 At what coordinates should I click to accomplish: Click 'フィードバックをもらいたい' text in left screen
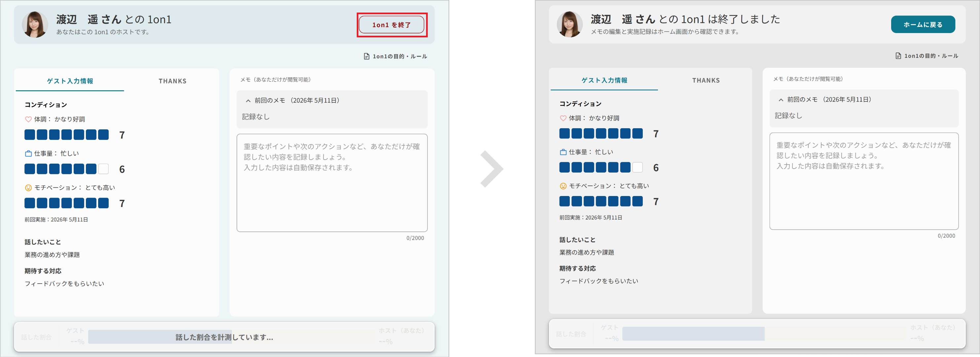[64, 284]
